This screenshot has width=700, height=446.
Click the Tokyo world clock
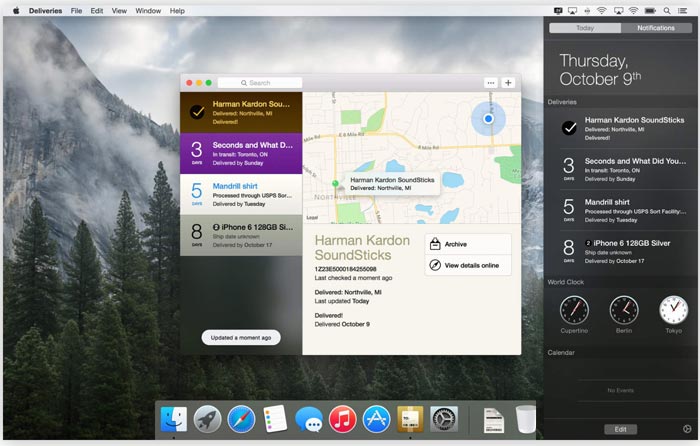pos(674,310)
